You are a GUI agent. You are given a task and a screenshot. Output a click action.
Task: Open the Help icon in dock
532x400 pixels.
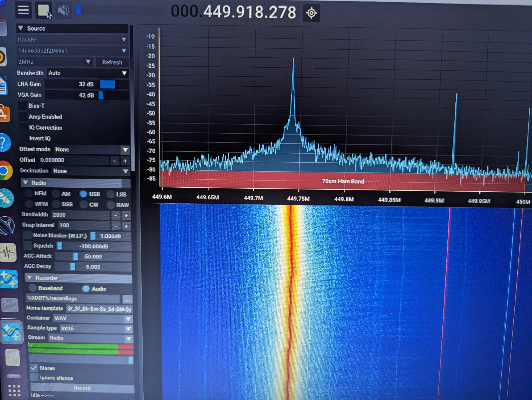(4, 143)
